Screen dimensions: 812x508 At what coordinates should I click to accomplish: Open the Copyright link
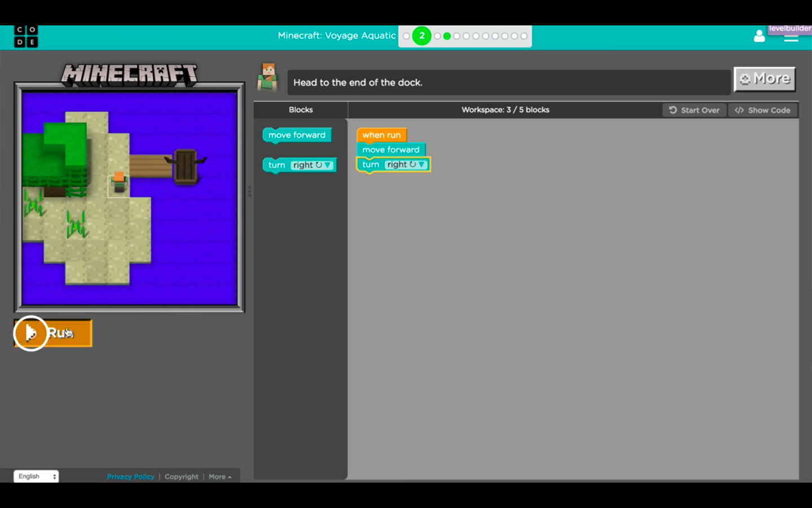tap(182, 477)
